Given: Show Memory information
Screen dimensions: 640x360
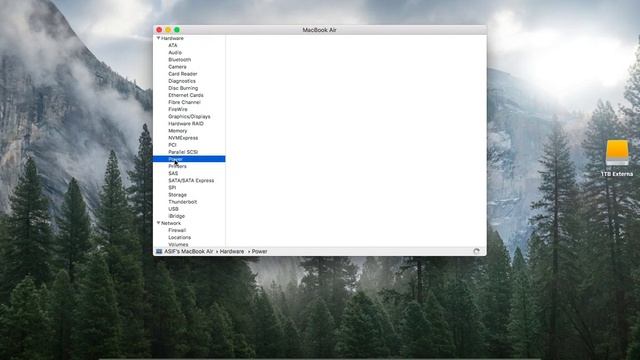Looking at the screenshot, I should click(178, 131).
